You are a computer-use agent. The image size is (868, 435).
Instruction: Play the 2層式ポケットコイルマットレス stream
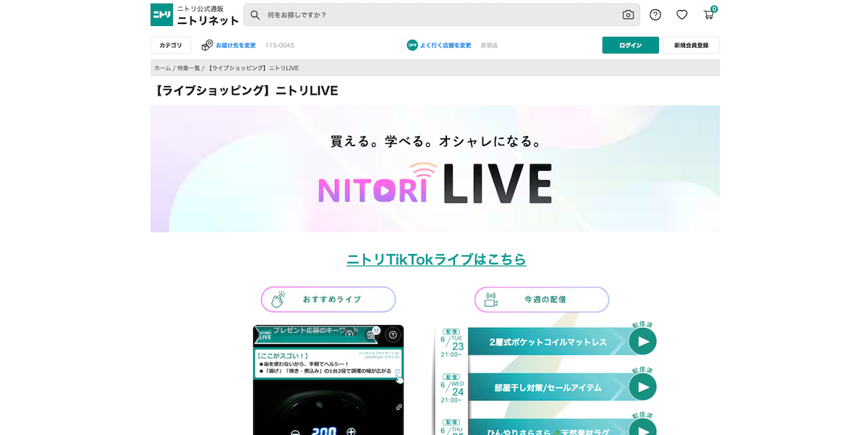point(642,341)
